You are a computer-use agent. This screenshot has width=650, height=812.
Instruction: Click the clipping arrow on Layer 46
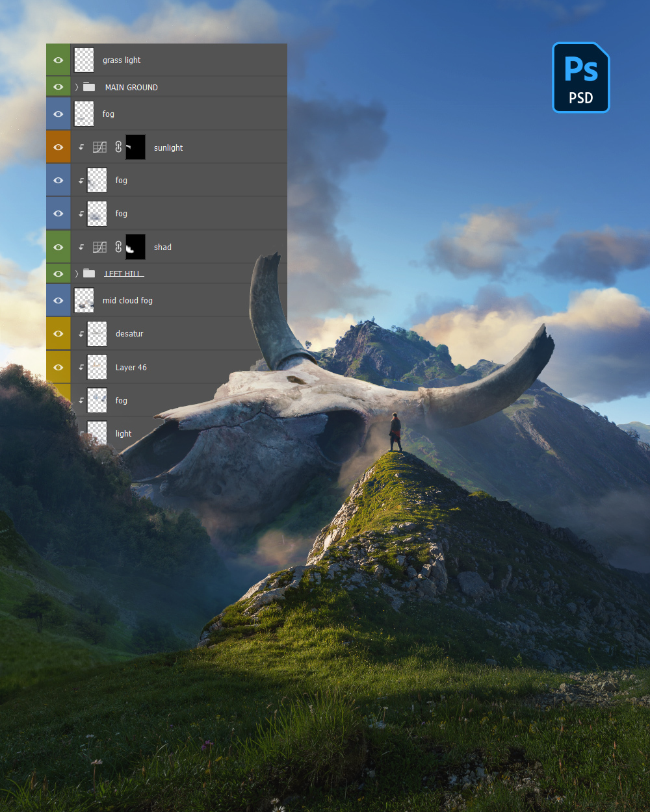(81, 367)
